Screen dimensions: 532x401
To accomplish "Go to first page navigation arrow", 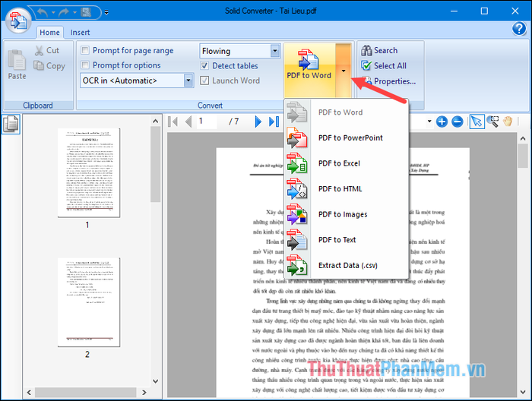I will click(173, 122).
